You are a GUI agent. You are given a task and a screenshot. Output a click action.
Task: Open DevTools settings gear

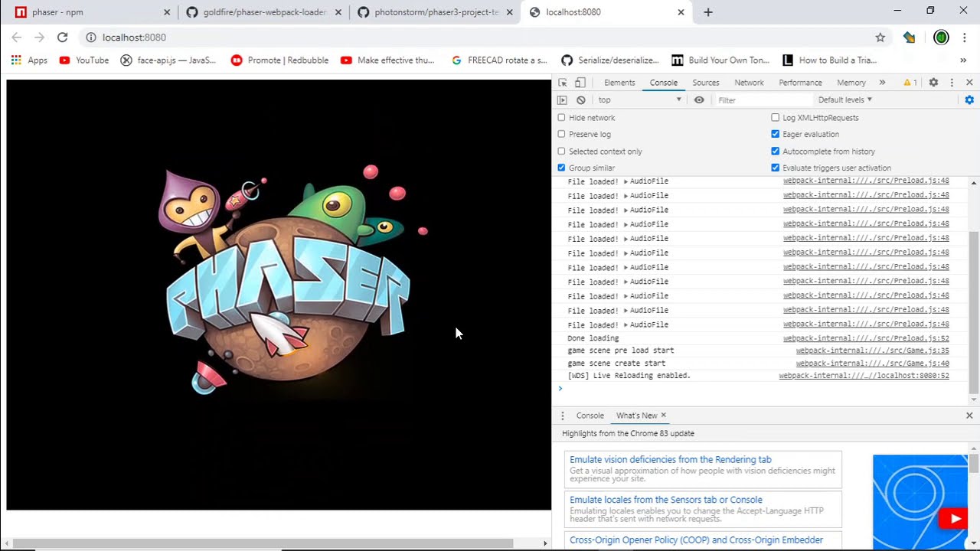click(933, 82)
